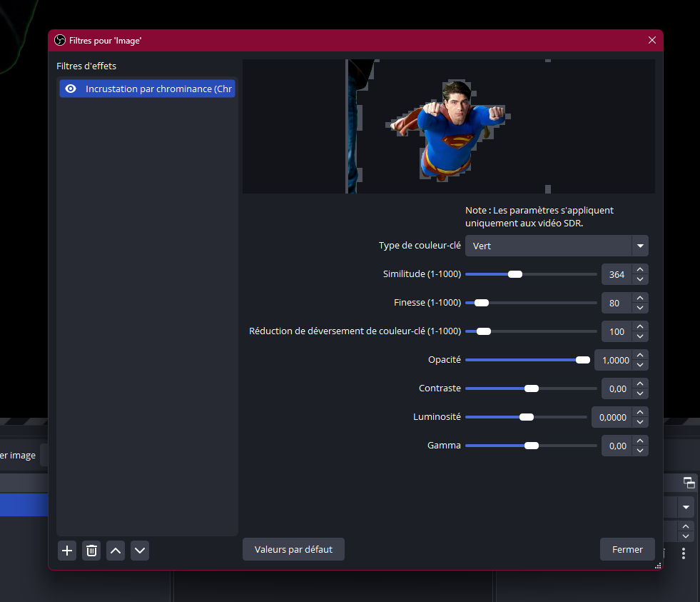The width and height of the screenshot is (700, 602).
Task: Decrease Similitude value with down arrow
Action: [640, 279]
